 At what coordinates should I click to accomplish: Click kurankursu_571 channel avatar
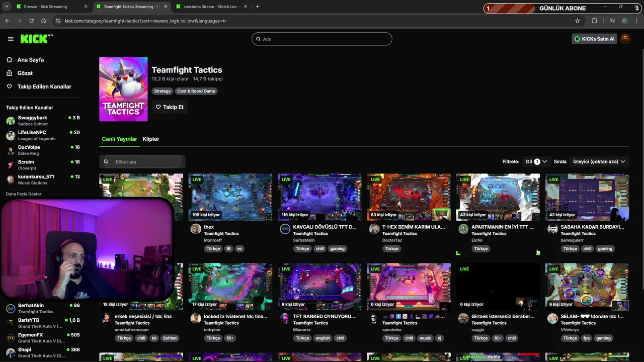click(11, 179)
